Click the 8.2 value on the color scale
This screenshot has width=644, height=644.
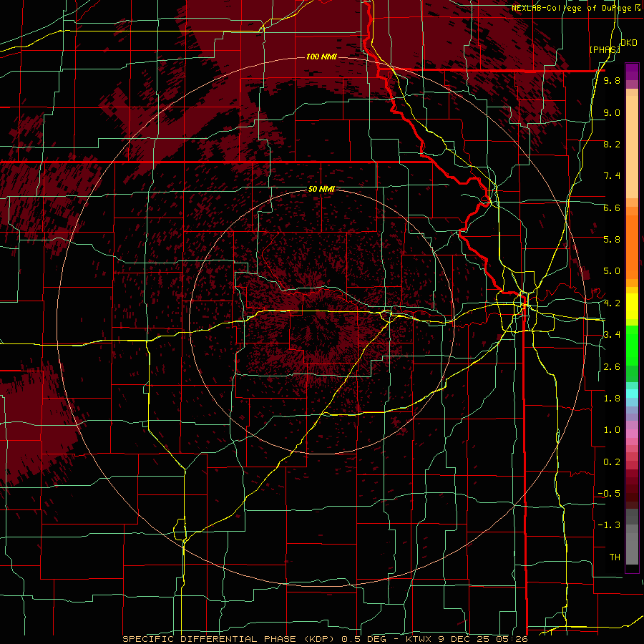612,144
